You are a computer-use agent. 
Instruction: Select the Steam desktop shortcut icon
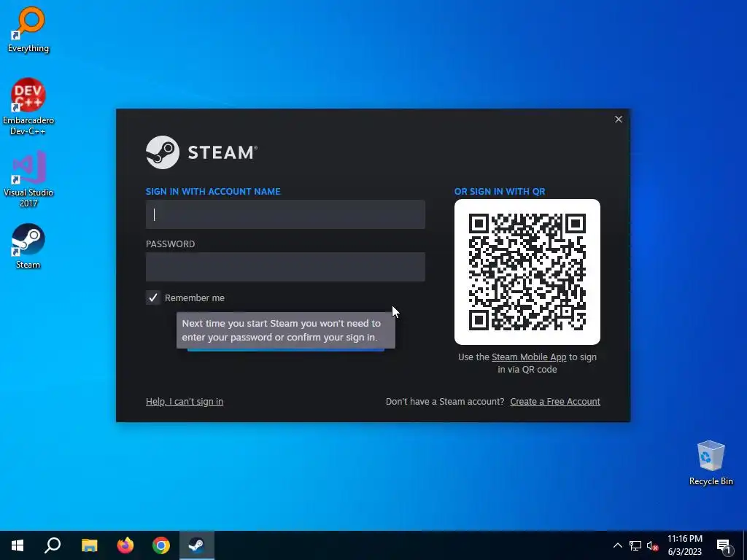click(x=28, y=246)
